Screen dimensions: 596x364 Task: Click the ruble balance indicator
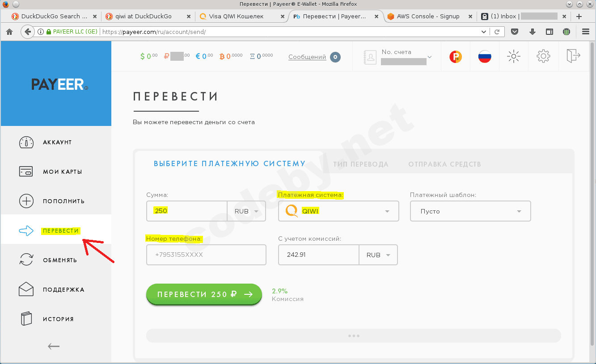click(177, 57)
